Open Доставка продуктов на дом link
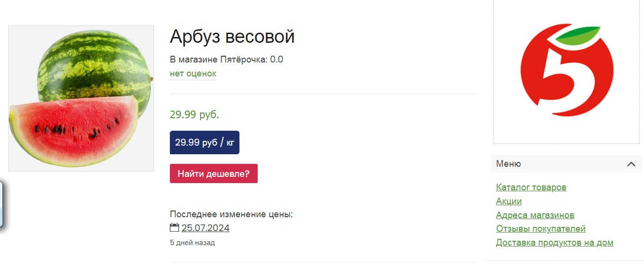This screenshot has width=644, height=272. 555,243
